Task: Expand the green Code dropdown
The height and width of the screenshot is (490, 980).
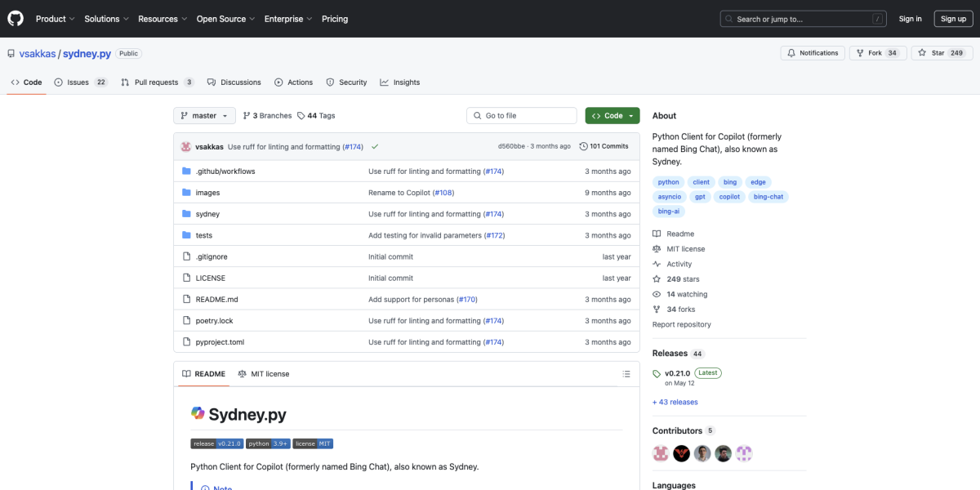Action: (x=612, y=116)
